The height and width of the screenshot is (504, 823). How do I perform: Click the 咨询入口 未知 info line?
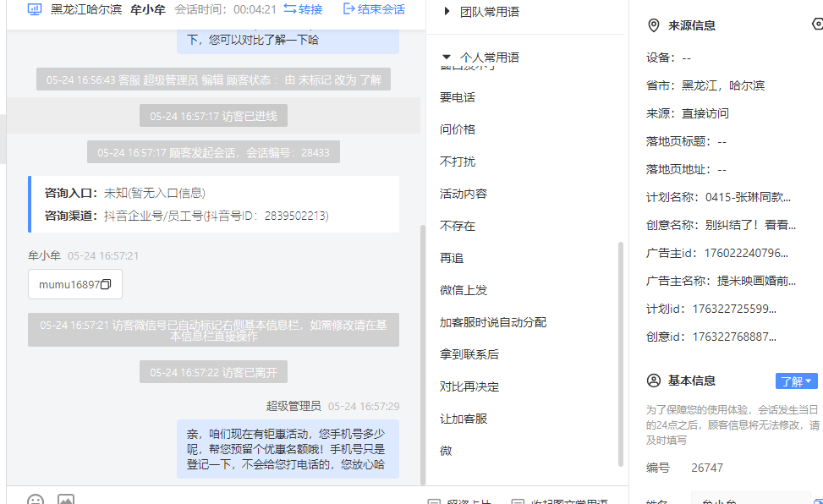[x=125, y=193]
